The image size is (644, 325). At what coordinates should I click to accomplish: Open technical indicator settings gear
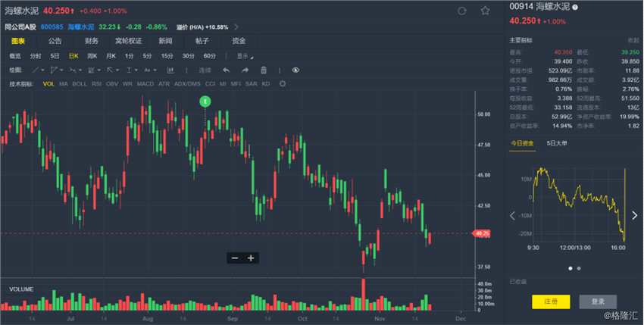click(x=283, y=83)
